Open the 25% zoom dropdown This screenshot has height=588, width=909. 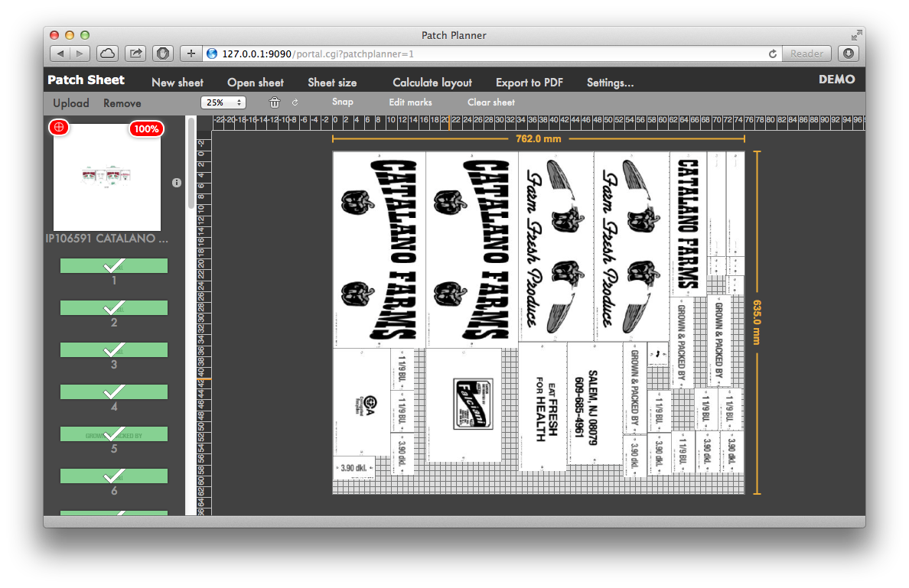(x=223, y=102)
